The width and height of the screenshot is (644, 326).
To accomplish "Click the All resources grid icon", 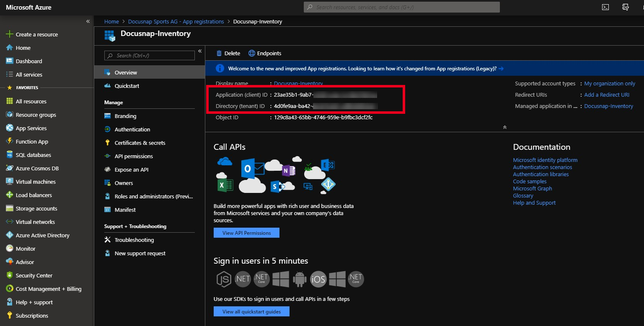I will tap(9, 101).
